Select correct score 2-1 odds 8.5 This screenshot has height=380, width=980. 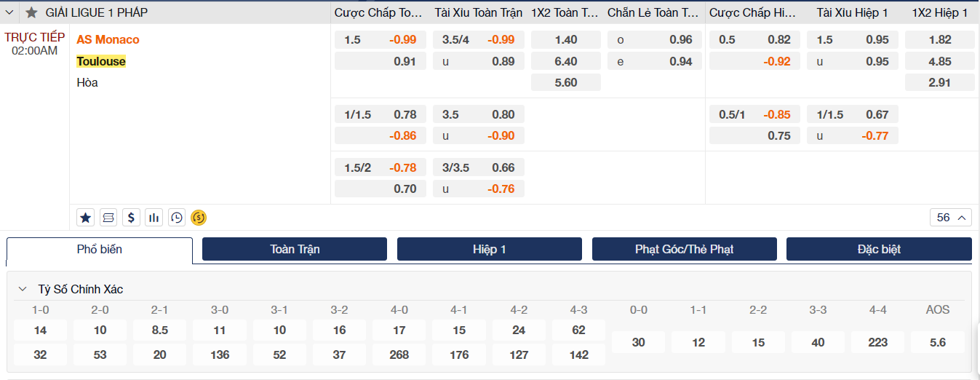[x=160, y=330]
